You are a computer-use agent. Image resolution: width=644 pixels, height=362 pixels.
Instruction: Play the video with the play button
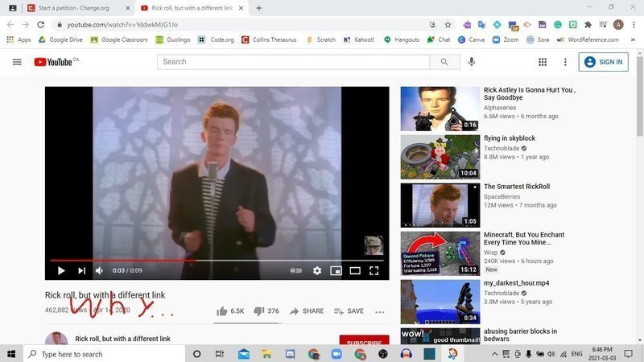point(61,270)
